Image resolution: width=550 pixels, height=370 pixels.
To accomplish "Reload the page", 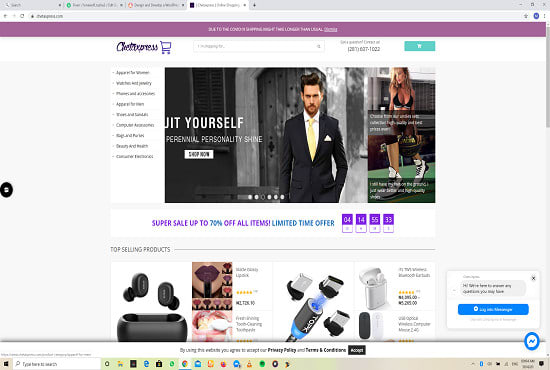I will [x=22, y=16].
